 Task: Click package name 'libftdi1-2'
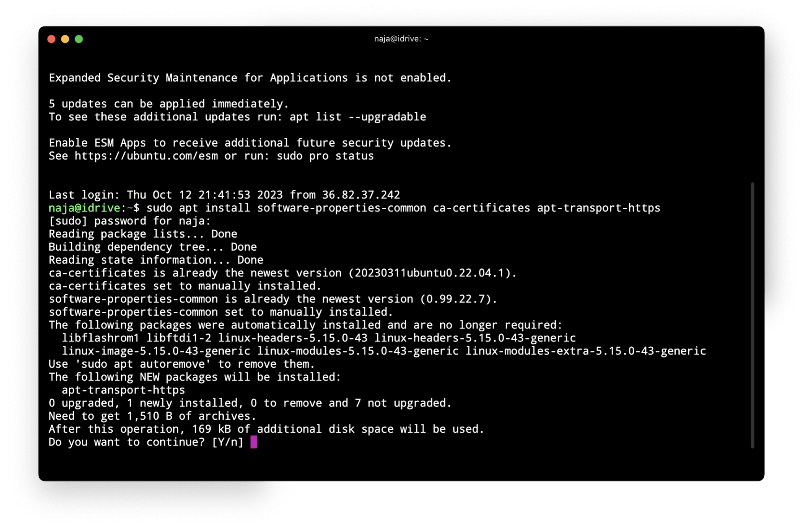179,338
